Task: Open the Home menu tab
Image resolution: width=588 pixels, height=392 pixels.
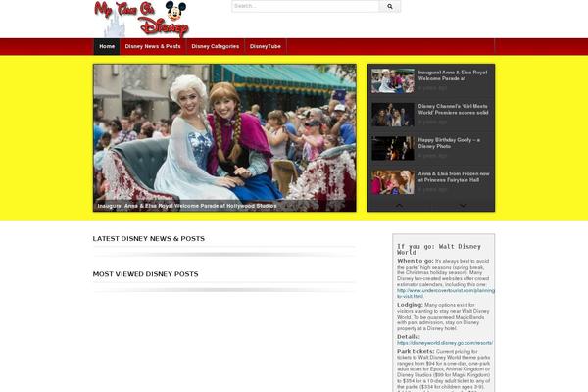Action: tap(107, 46)
